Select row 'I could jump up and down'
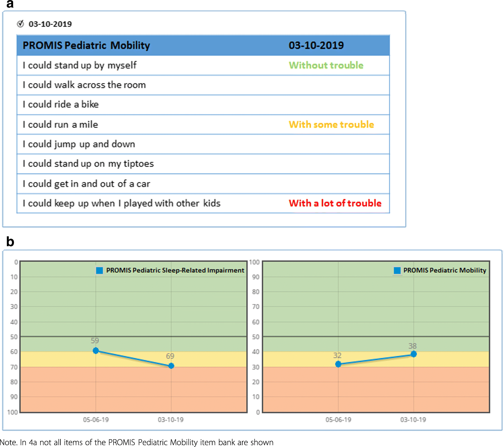504x447 pixels. (203, 144)
